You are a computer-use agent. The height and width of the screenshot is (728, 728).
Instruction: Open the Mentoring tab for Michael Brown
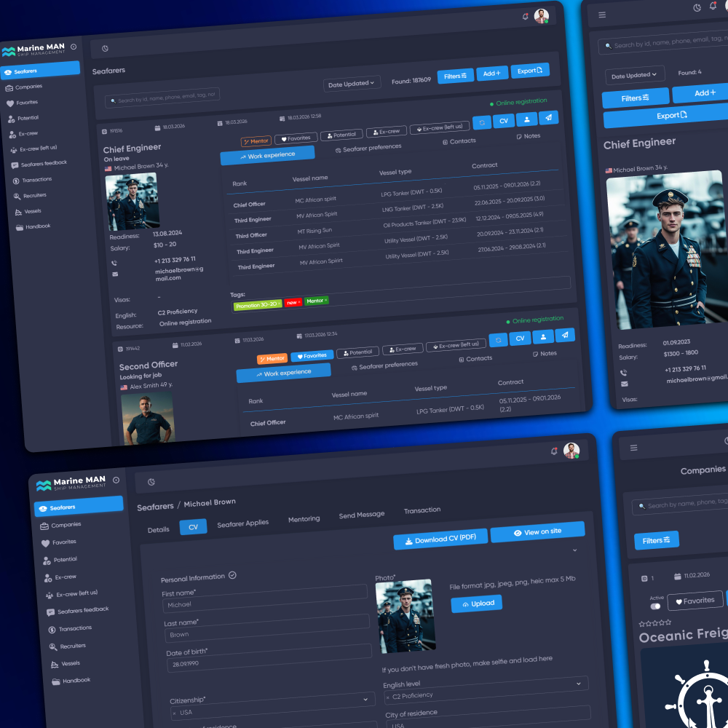[x=304, y=518]
